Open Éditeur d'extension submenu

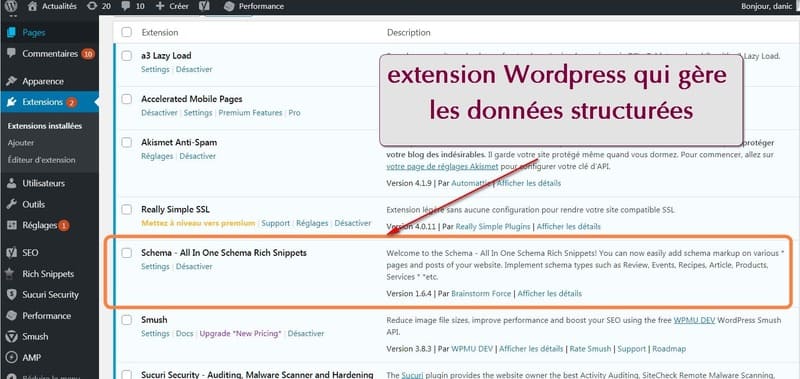click(41, 160)
